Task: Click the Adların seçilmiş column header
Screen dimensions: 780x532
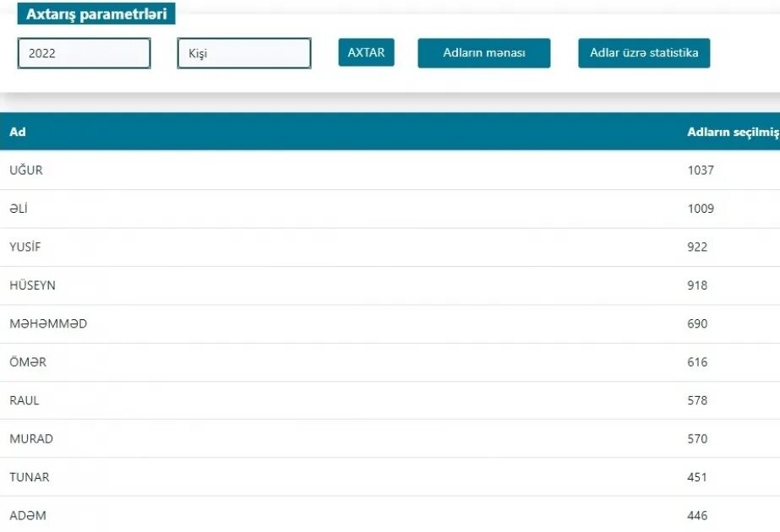Action: pyautogui.click(x=734, y=132)
